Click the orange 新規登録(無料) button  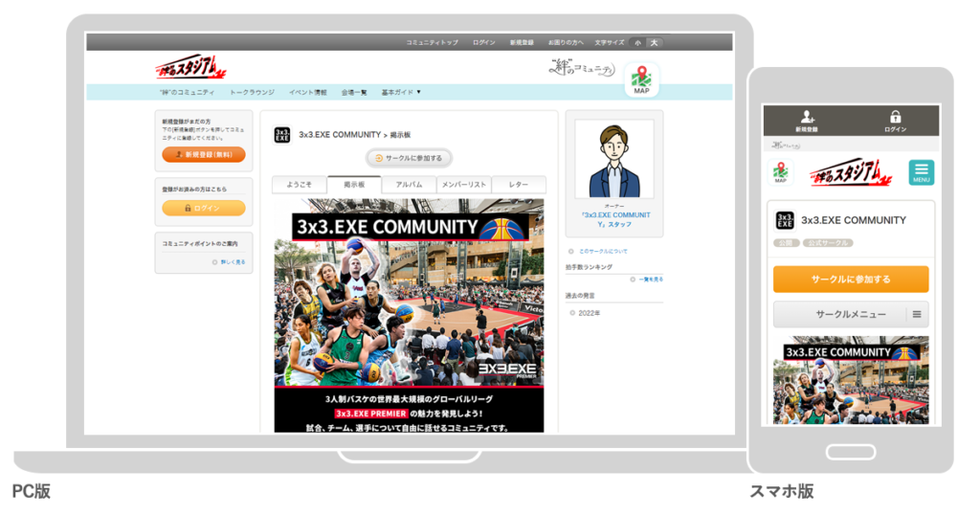coord(204,154)
